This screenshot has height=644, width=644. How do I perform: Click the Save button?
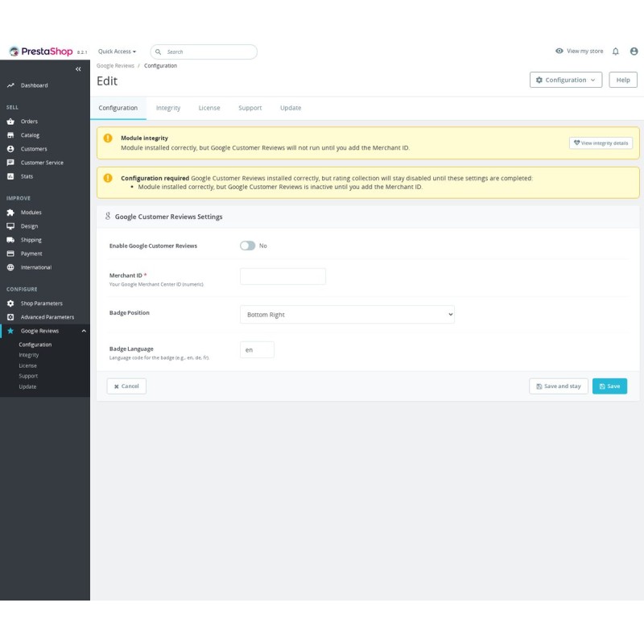point(609,386)
